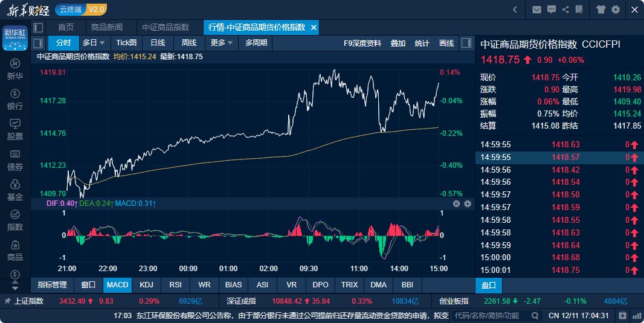Click the F9深度资料 button

(x=362, y=43)
